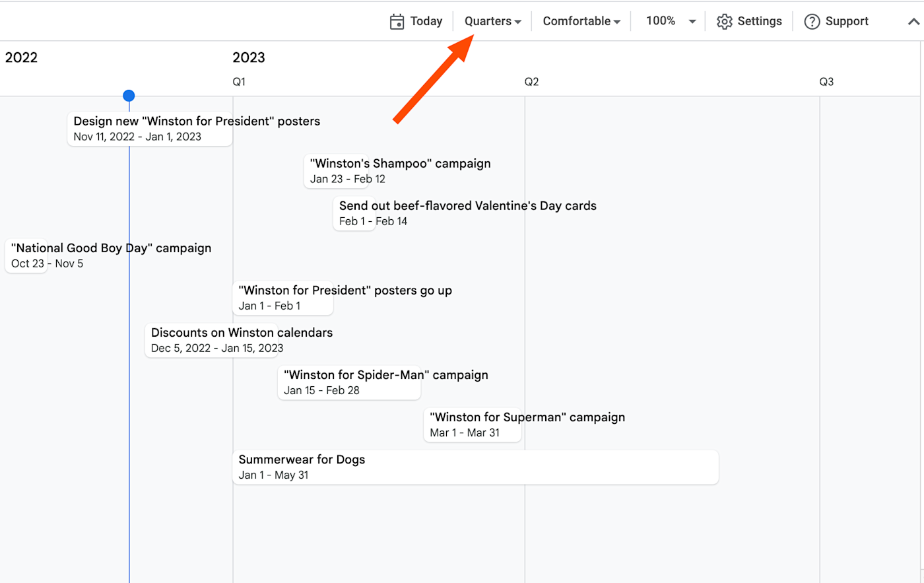Click the Q2 quarter header label
924x583 pixels.
(x=531, y=82)
